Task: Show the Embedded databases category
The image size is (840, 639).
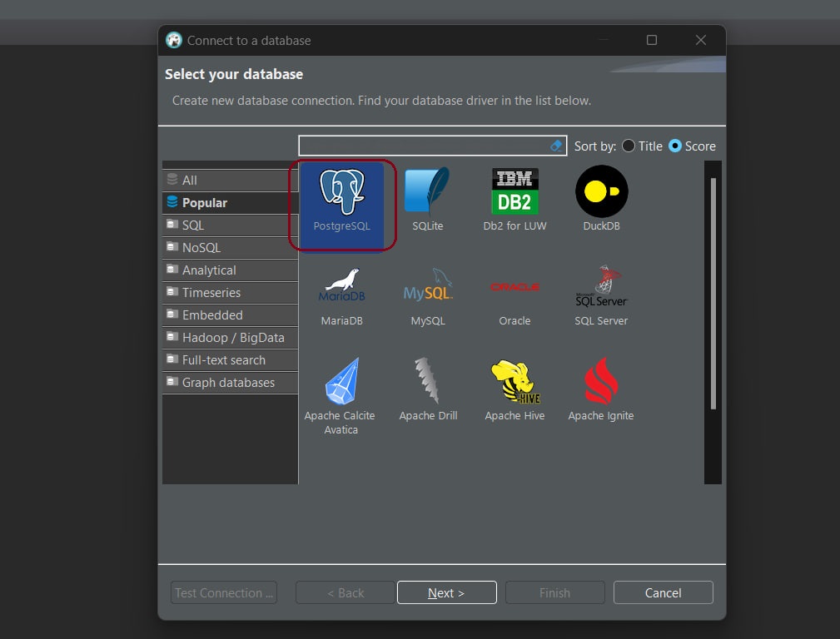Action: pos(231,315)
